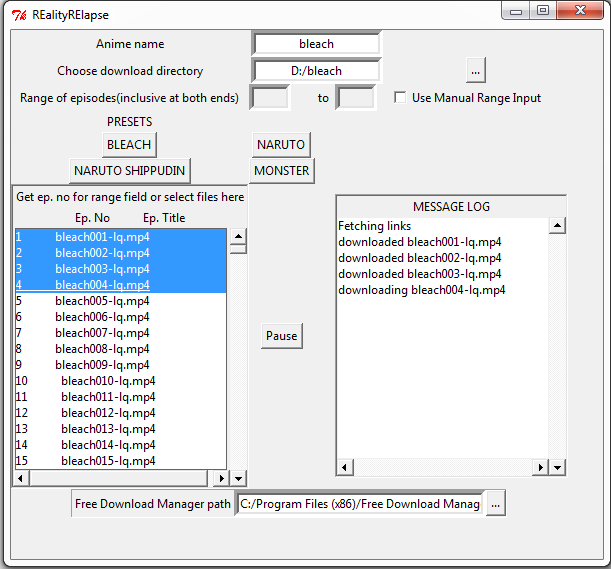Select bleach002-lq.mp4 in episode list
Screen dimensions: 611x569
click(x=121, y=253)
